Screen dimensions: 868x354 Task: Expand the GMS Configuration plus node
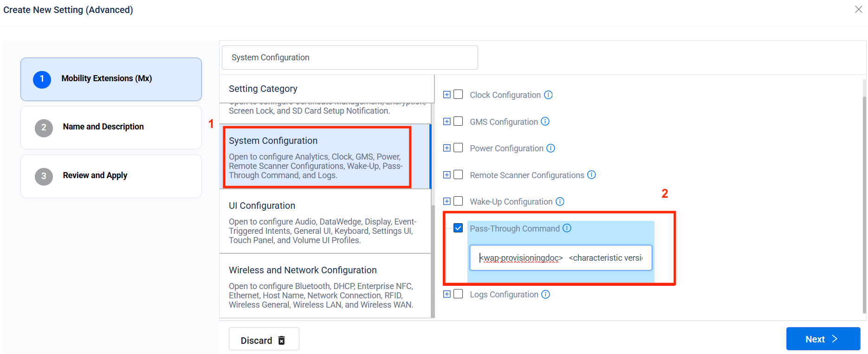point(447,122)
